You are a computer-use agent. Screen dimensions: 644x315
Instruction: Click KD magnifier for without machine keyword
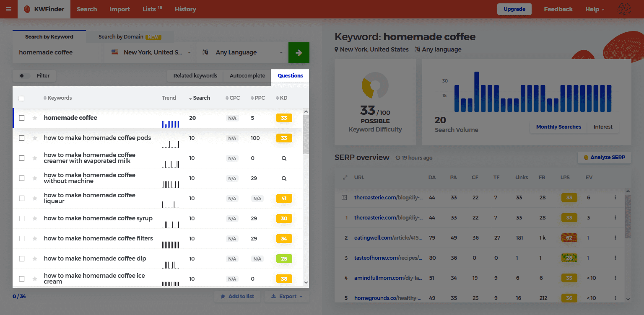pos(284,178)
